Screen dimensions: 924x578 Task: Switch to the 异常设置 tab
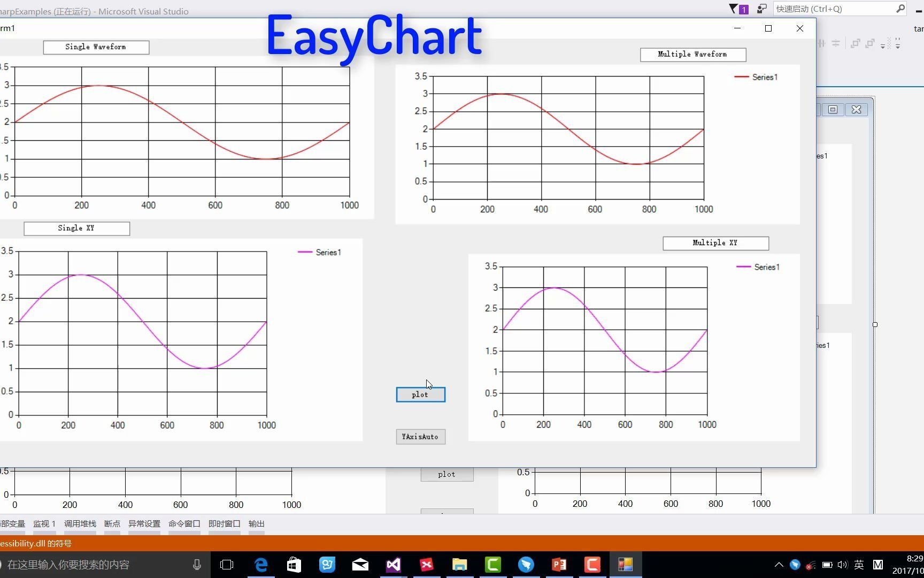click(144, 524)
